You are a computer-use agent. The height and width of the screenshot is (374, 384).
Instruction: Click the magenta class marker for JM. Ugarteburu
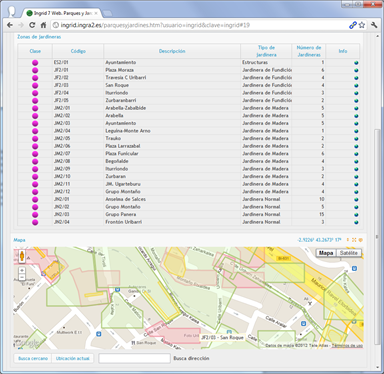35,184
